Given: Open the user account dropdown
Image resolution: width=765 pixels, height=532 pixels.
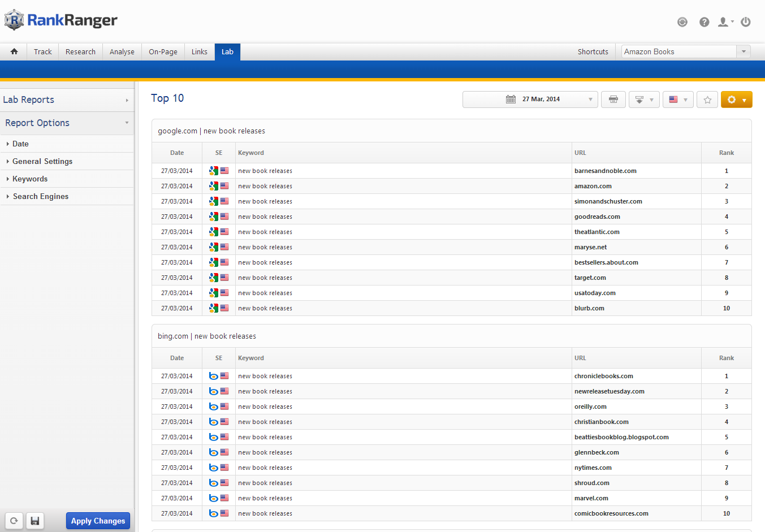Looking at the screenshot, I should coord(725,22).
